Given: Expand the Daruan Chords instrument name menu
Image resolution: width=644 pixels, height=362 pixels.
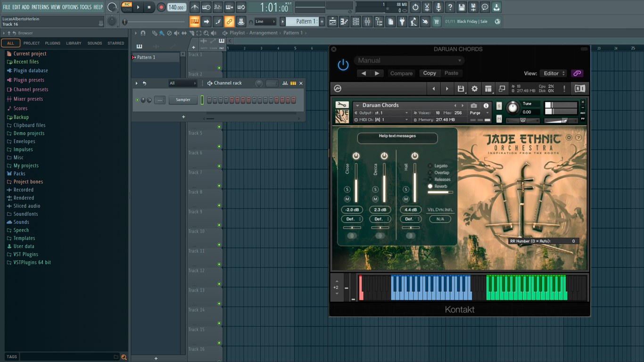Looking at the screenshot, I should tap(358, 106).
